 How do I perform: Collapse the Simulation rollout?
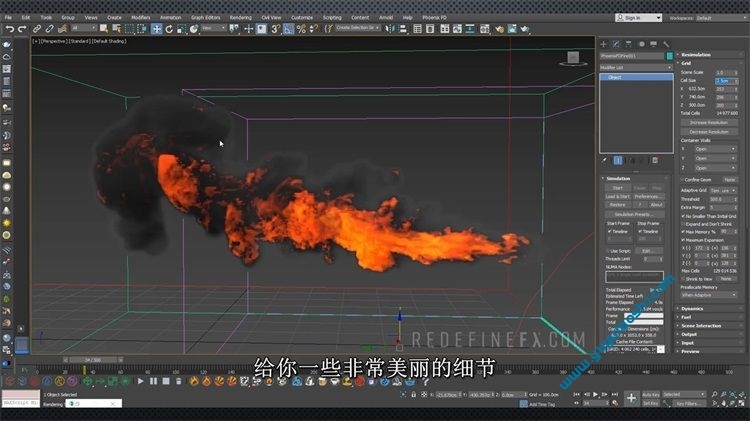point(618,178)
